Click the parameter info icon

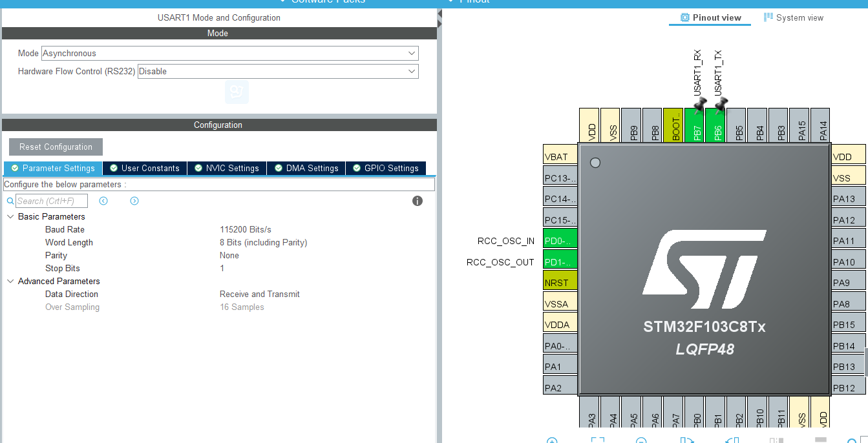pyautogui.click(x=418, y=201)
